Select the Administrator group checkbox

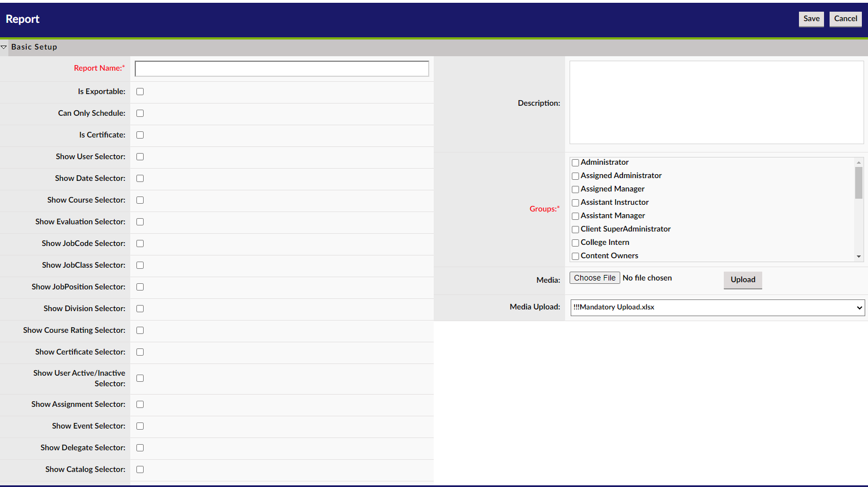[576, 163]
